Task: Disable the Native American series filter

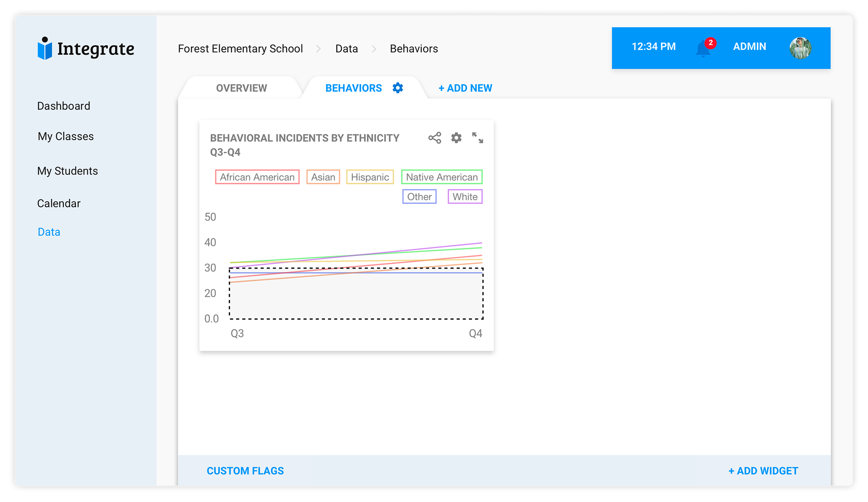Action: [442, 177]
